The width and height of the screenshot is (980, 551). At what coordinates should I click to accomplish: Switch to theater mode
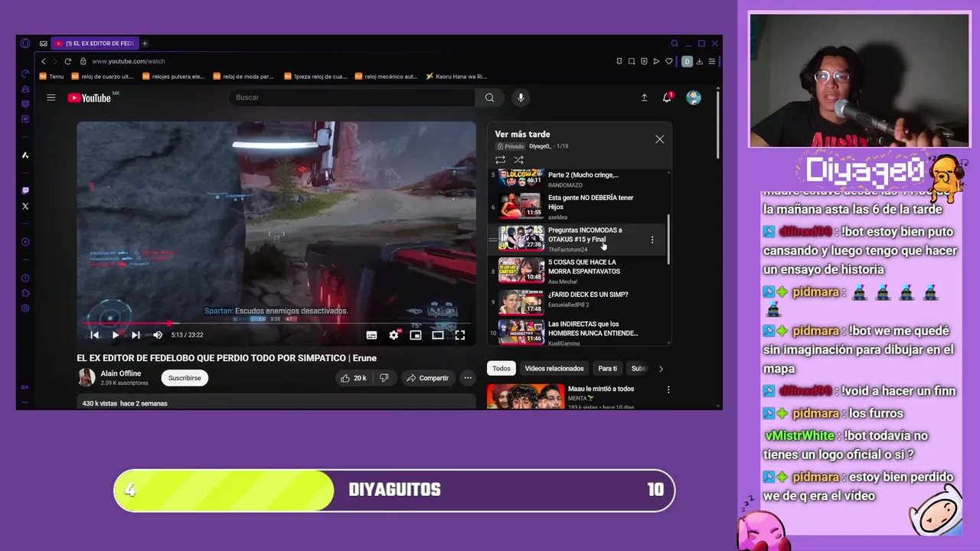pyautogui.click(x=438, y=334)
